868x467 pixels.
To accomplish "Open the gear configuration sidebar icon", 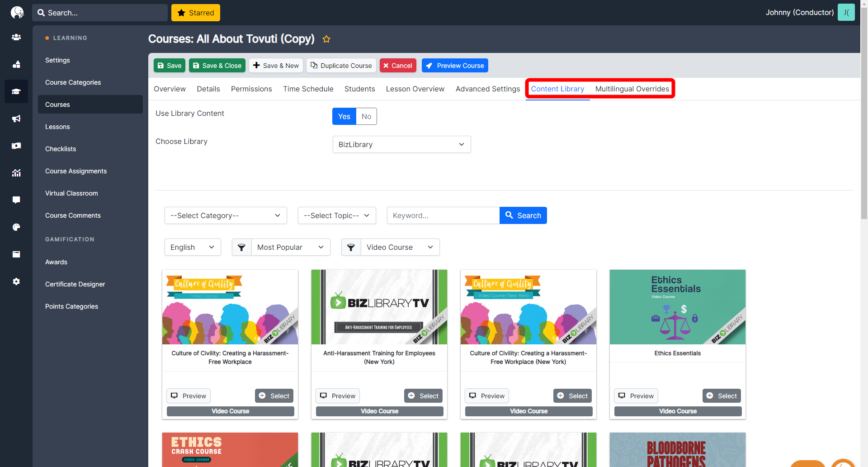I will [16, 281].
